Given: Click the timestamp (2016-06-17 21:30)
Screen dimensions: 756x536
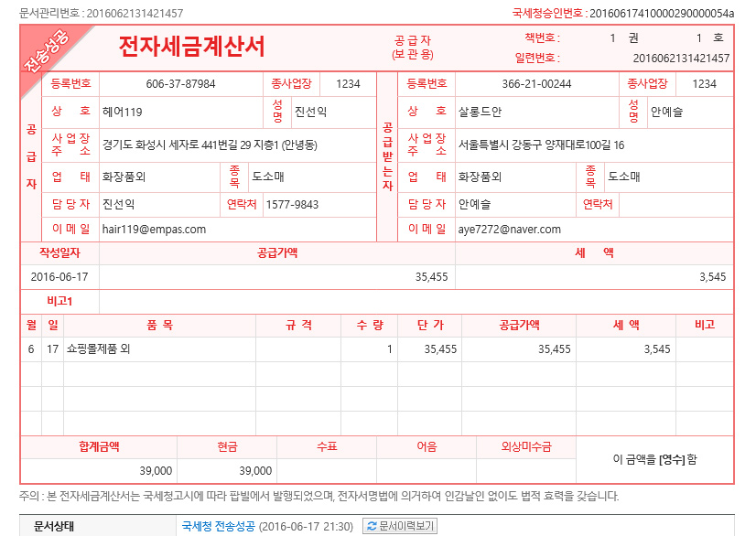Looking at the screenshot, I should coord(307,526).
